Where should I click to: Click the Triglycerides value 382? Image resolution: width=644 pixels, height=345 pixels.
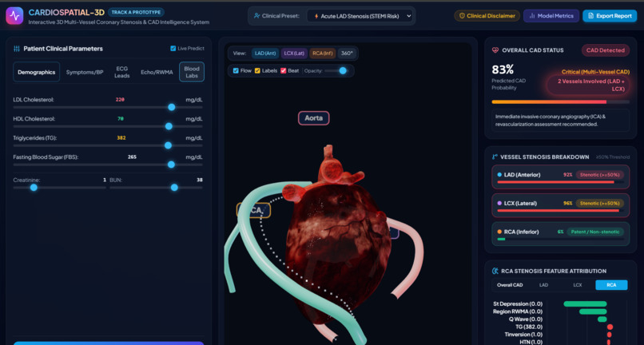pos(121,138)
